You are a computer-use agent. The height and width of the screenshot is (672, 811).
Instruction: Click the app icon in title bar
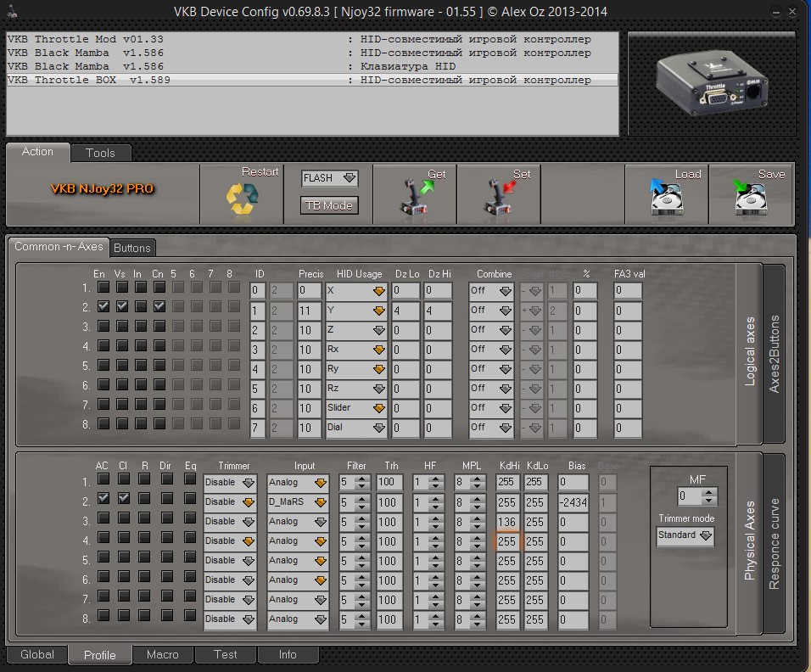[x=14, y=11]
